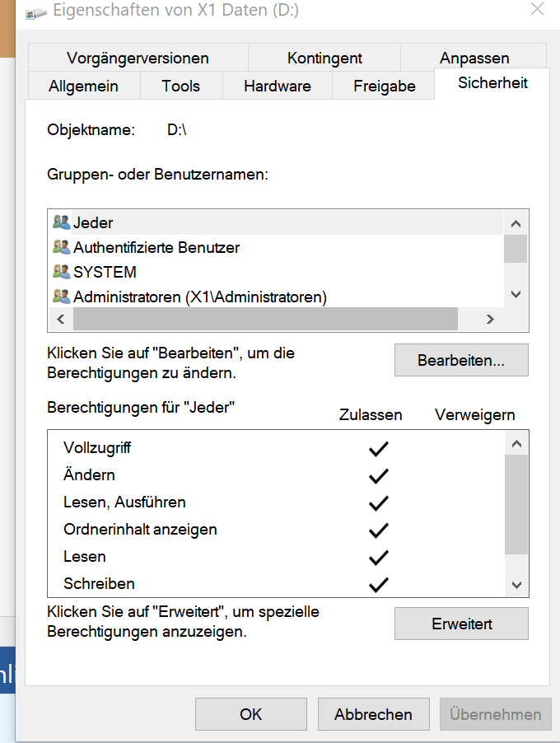Image resolution: width=560 pixels, height=743 pixels.
Task: Open advanced permissions via Erweitert
Action: [461, 624]
